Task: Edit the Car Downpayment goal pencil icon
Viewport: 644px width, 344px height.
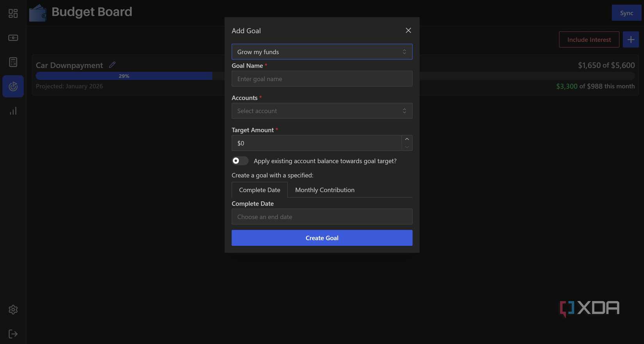Action: [x=112, y=65]
